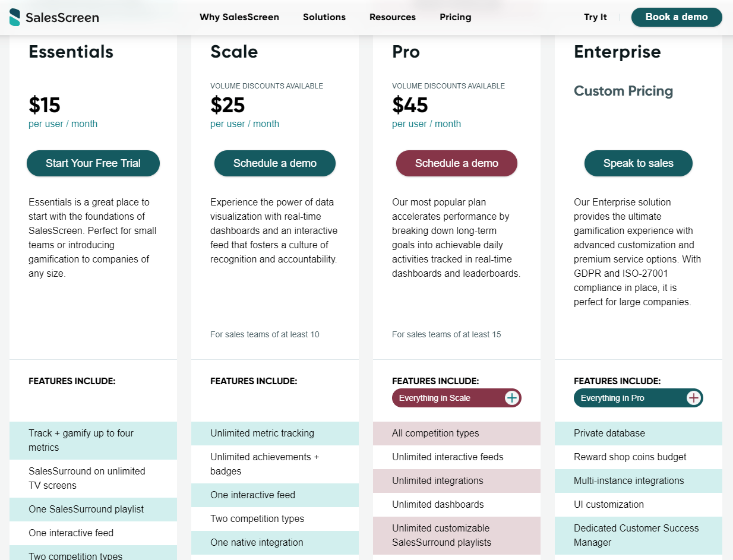This screenshot has height=560, width=733.
Task: Open the Resources dropdown menu
Action: 393,17
